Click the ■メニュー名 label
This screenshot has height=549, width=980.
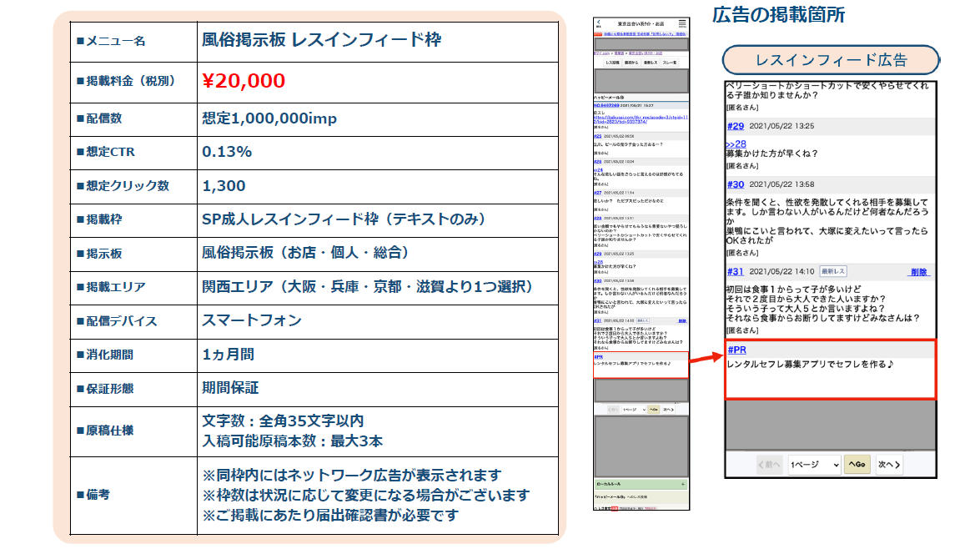(111, 41)
